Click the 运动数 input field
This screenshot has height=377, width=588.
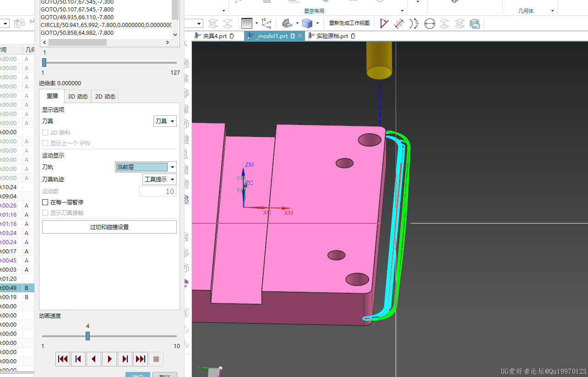[x=158, y=191]
